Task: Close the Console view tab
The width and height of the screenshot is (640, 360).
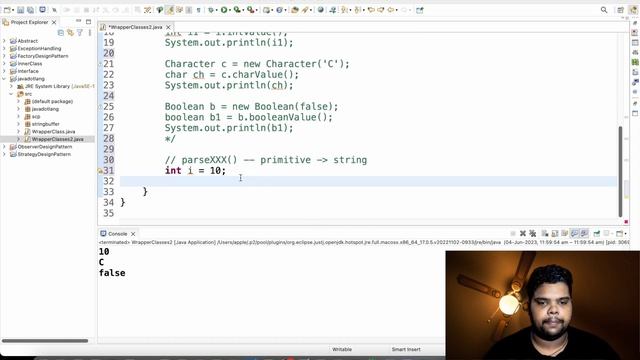Action: [133, 234]
